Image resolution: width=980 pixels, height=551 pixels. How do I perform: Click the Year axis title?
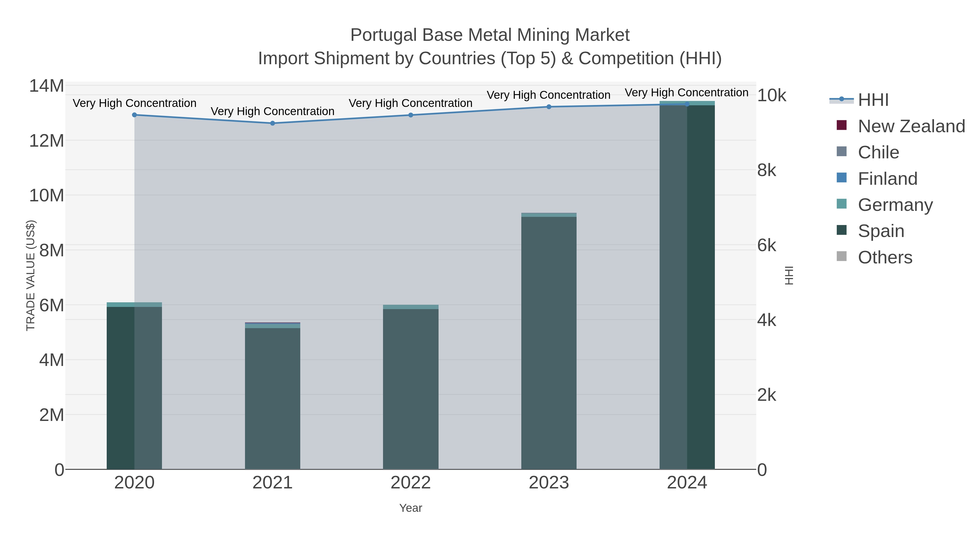tap(411, 508)
